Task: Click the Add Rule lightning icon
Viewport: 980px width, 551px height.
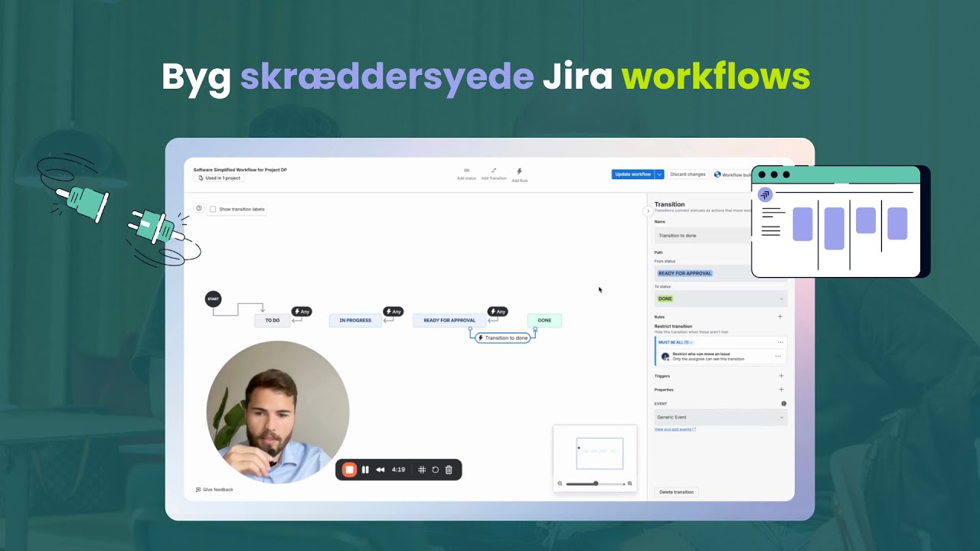Action: 519,171
